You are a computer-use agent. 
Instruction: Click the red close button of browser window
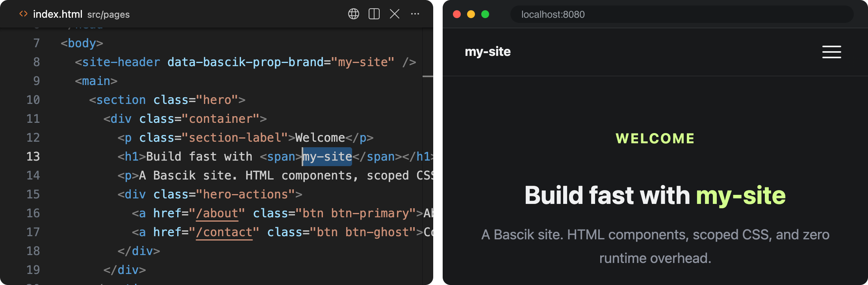tap(457, 14)
